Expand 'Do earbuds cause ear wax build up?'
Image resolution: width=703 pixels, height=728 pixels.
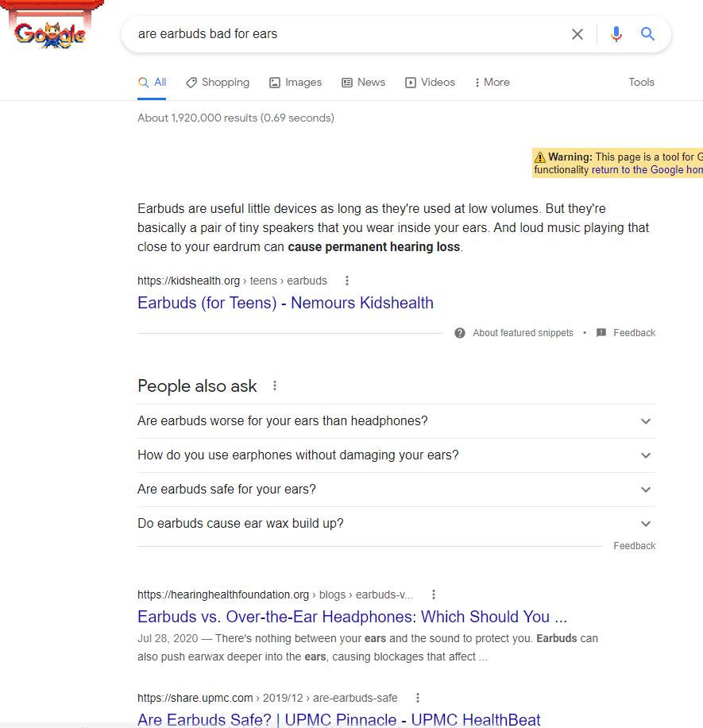[x=396, y=524]
